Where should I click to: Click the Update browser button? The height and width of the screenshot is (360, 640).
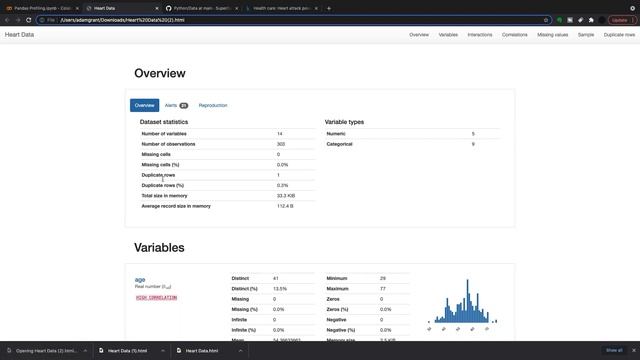point(622,20)
